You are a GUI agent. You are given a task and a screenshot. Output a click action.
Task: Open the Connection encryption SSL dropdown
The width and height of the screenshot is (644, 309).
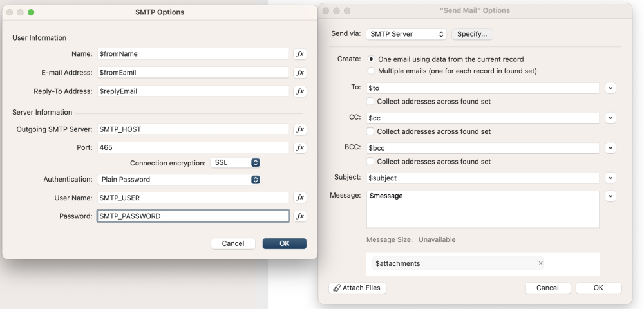(236, 163)
